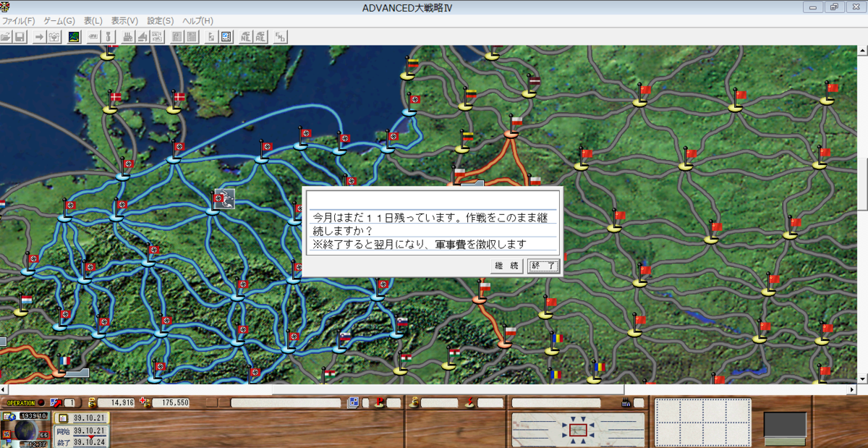Click the right arrow toolbar icon
868x448 pixels.
[x=39, y=36]
